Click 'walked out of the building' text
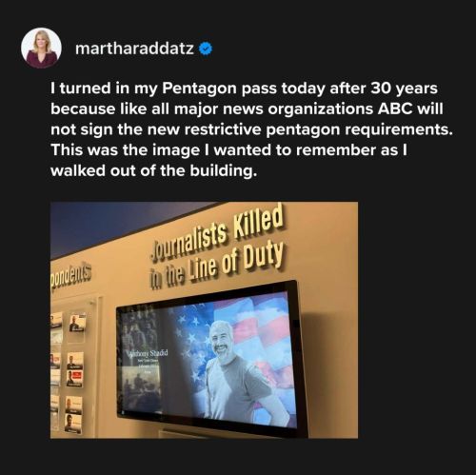 coord(153,171)
